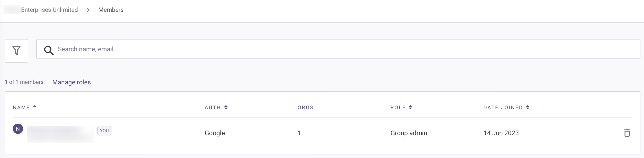Click the purple N avatar

[x=18, y=129]
